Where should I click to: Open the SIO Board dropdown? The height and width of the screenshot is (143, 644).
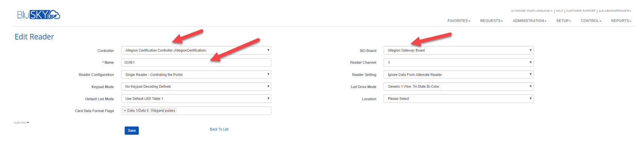(458, 50)
